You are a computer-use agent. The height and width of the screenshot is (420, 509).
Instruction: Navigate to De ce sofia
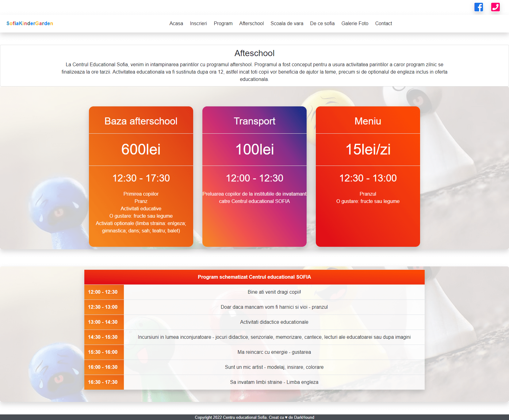click(322, 23)
